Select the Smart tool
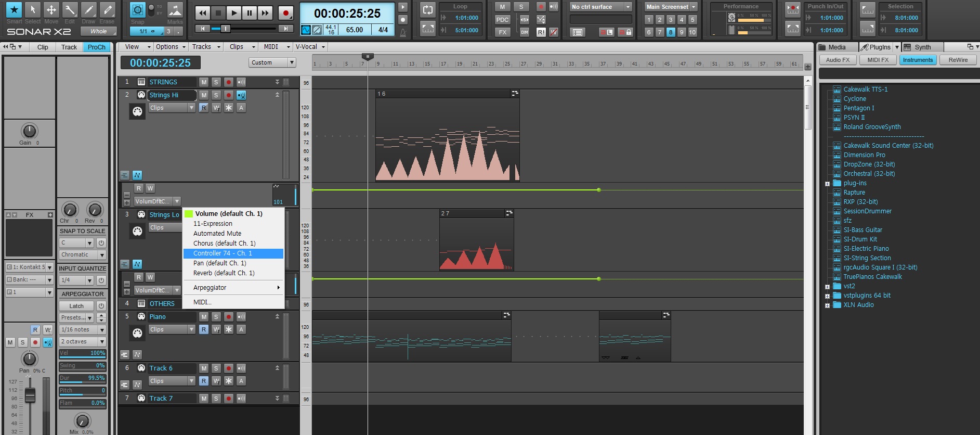Screen dimensions: 980x435 click(14, 9)
